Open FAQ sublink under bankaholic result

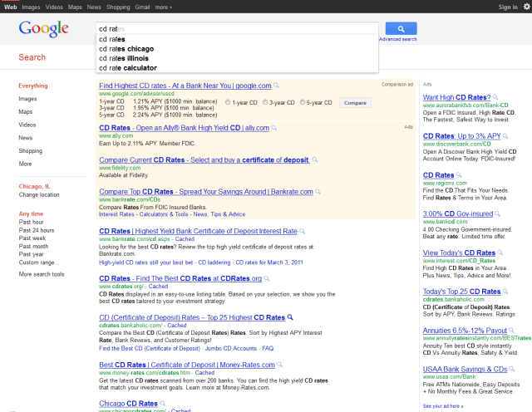[x=268, y=348]
